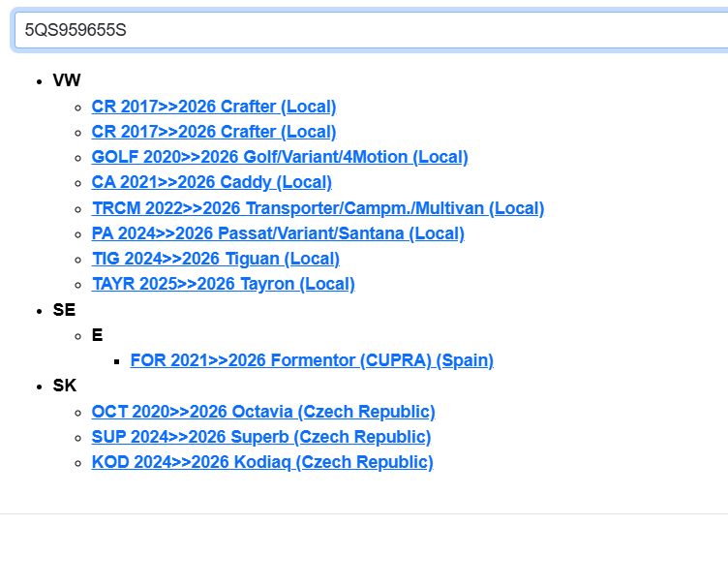This screenshot has height=588, width=728.
Task: Open SUP 2024>>2026 Superb link
Action: tap(260, 437)
